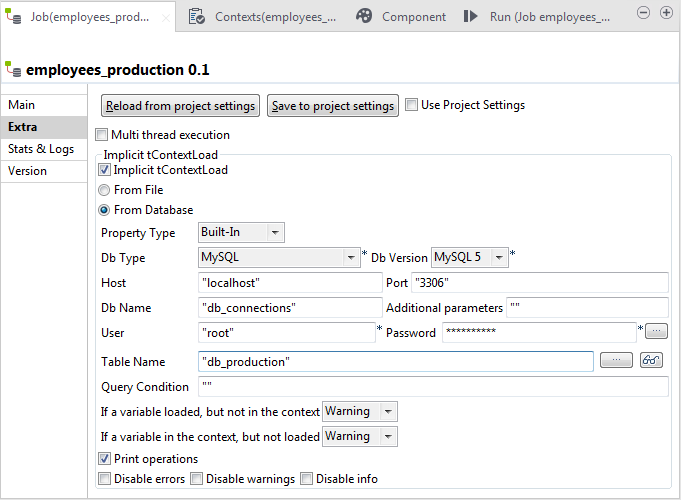
Task: Click the maximize view icon at top right
Action: coord(666,13)
